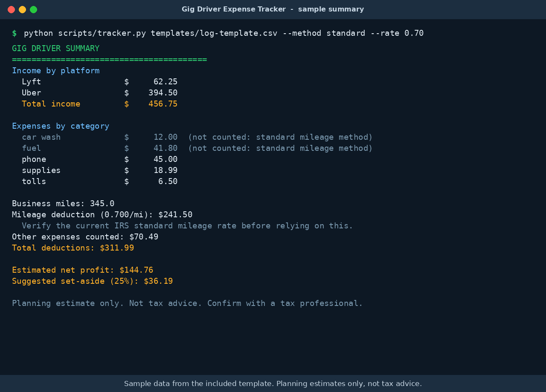Maximize the window using the green button

click(33, 9)
